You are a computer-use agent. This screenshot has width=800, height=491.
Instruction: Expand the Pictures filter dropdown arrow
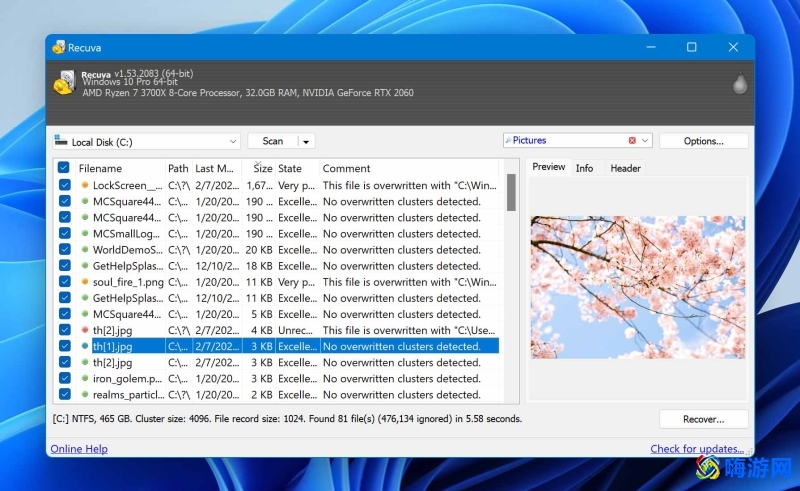click(x=645, y=140)
